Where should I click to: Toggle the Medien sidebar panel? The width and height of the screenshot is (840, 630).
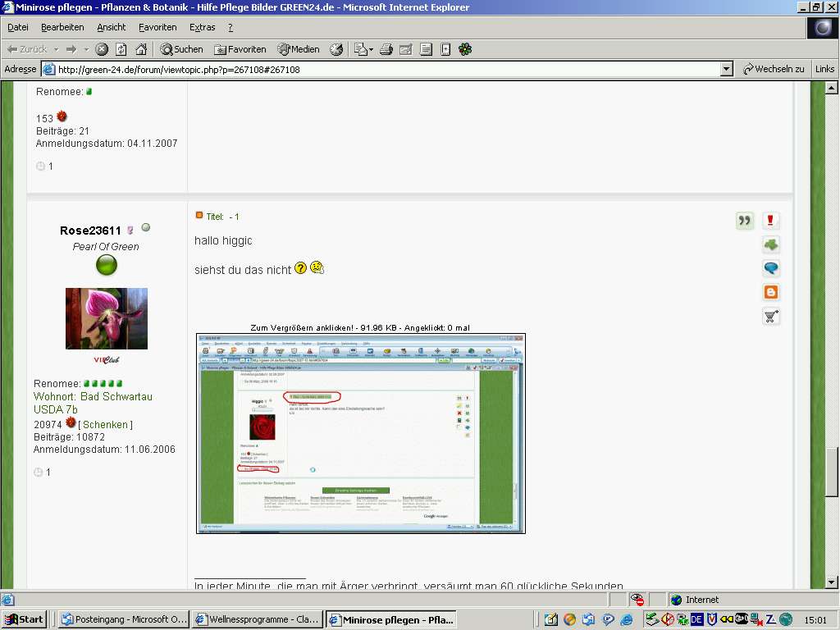pos(299,49)
